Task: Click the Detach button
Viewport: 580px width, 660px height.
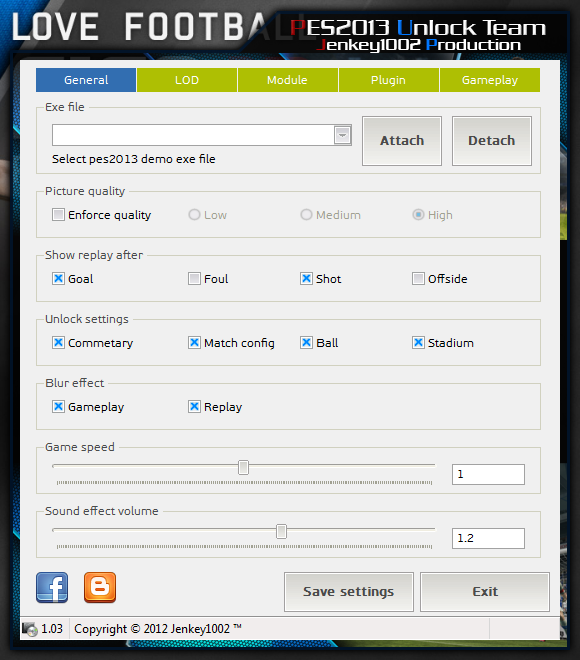Action: [492, 141]
